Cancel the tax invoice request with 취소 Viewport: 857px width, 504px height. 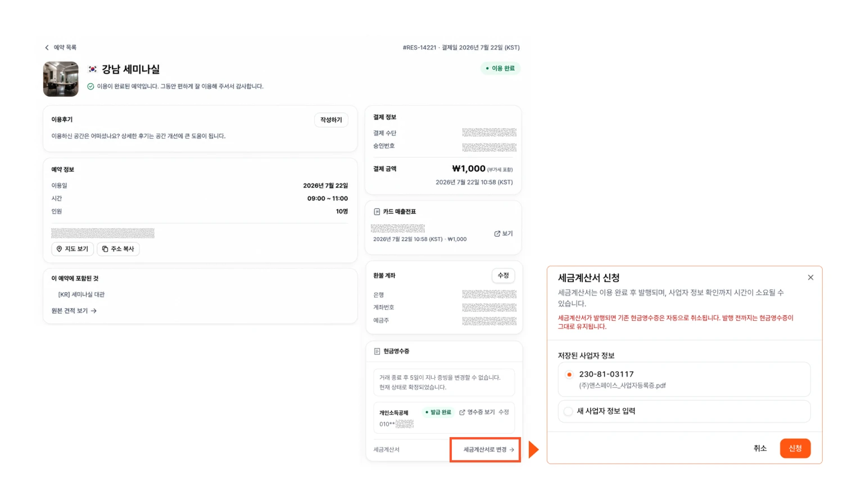pyautogui.click(x=760, y=448)
